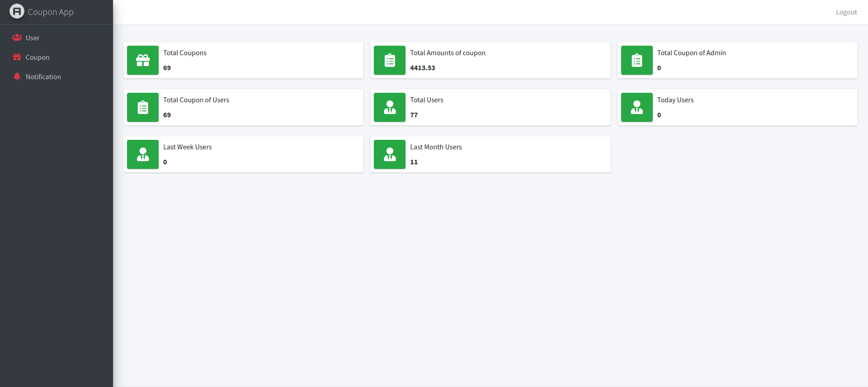Click the 4413.53 total amount value
This screenshot has width=868, height=387.
(x=422, y=68)
